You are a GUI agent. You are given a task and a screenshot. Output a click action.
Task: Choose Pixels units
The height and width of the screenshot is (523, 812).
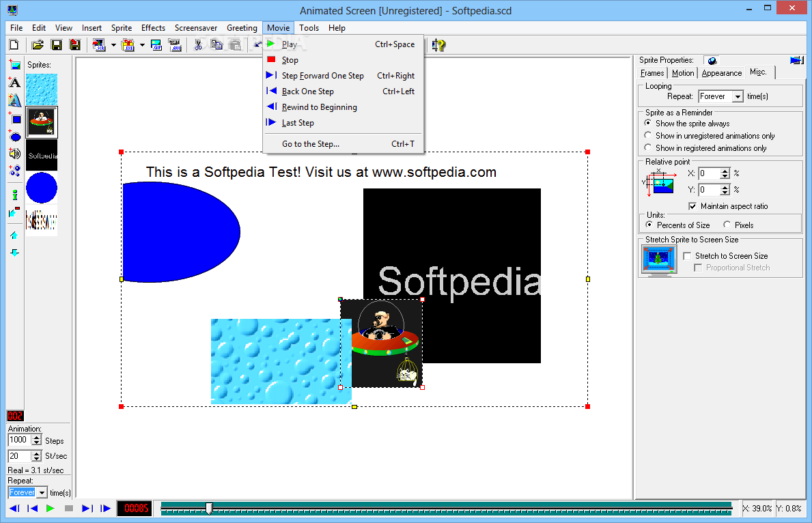(727, 225)
